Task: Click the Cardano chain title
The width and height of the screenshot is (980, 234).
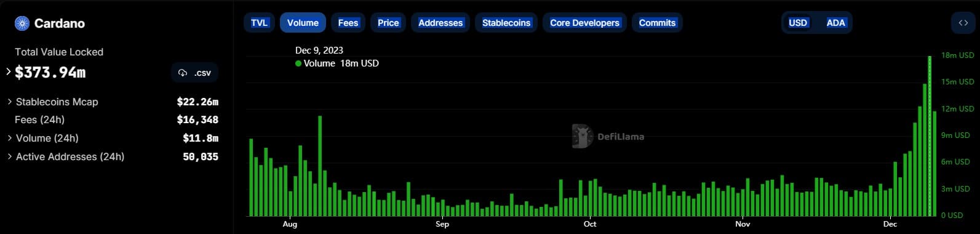Action: point(60,23)
